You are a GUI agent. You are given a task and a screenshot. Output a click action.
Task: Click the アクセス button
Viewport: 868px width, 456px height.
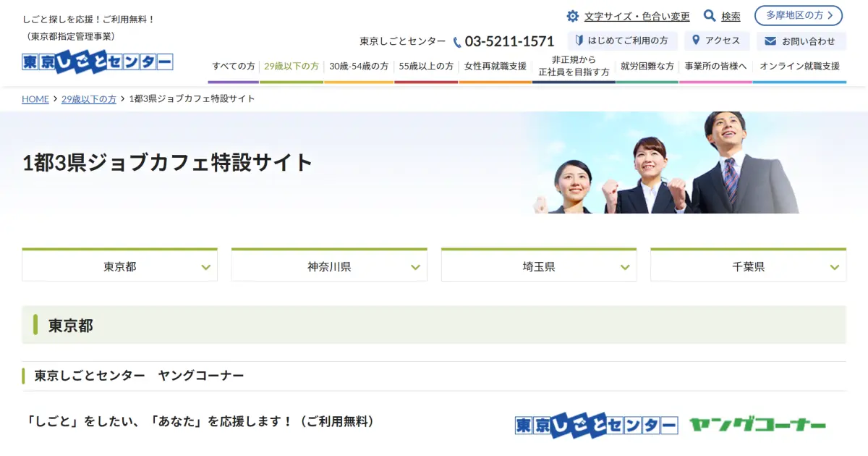coord(717,41)
